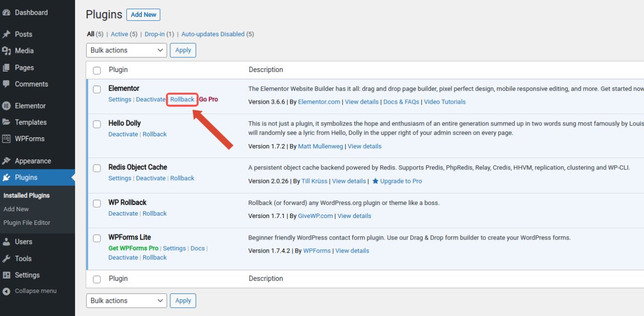Click the Add New plugins button
644x316 pixels.
143,14
